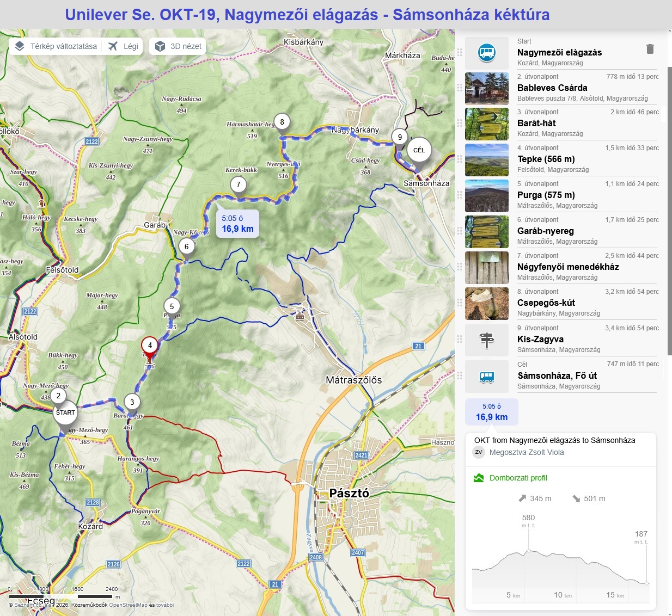The image size is (672, 616).
Task: Click drag handle beside Tepke (566 m)
Action: coord(460,159)
